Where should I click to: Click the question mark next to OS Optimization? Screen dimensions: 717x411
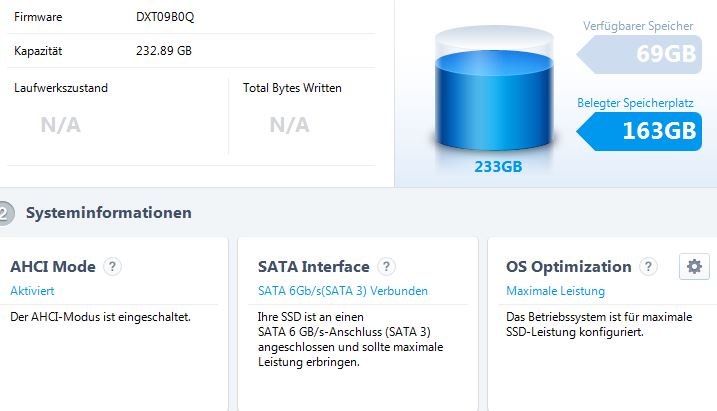tap(648, 267)
